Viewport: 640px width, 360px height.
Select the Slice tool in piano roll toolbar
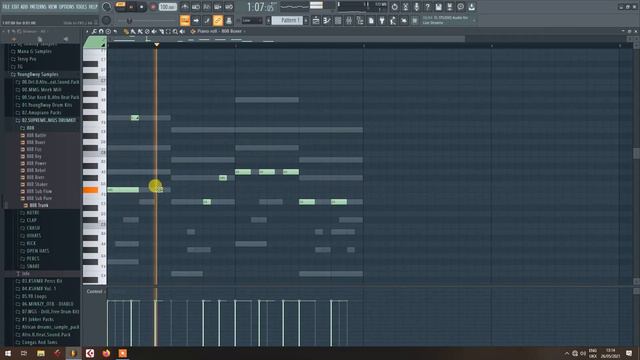click(161, 31)
